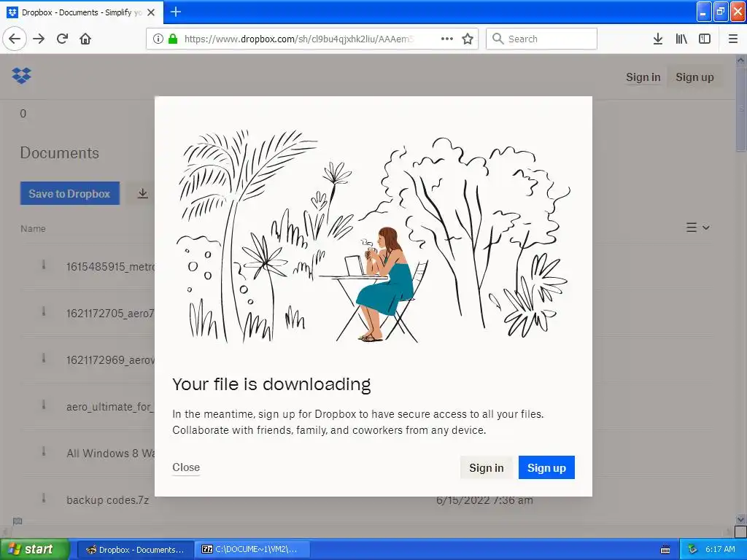
Task: Click file icon beside 1615485915_metro
Action: [x=44, y=264]
